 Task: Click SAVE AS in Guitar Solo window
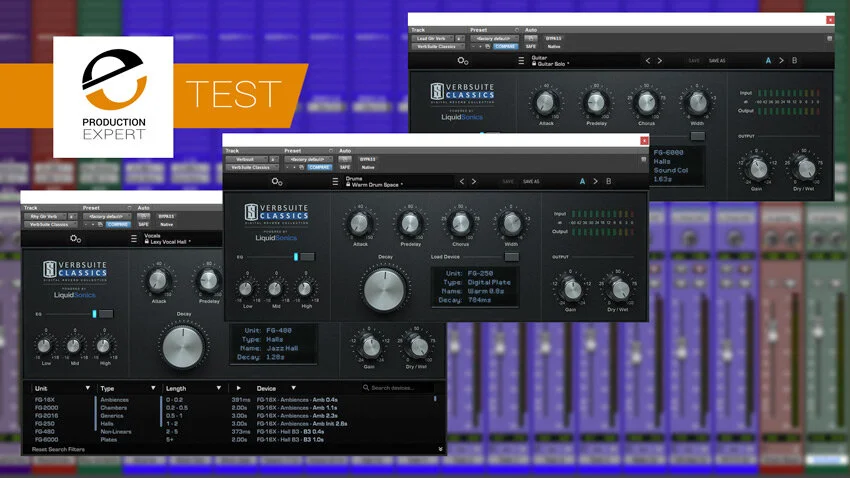pyautogui.click(x=717, y=61)
